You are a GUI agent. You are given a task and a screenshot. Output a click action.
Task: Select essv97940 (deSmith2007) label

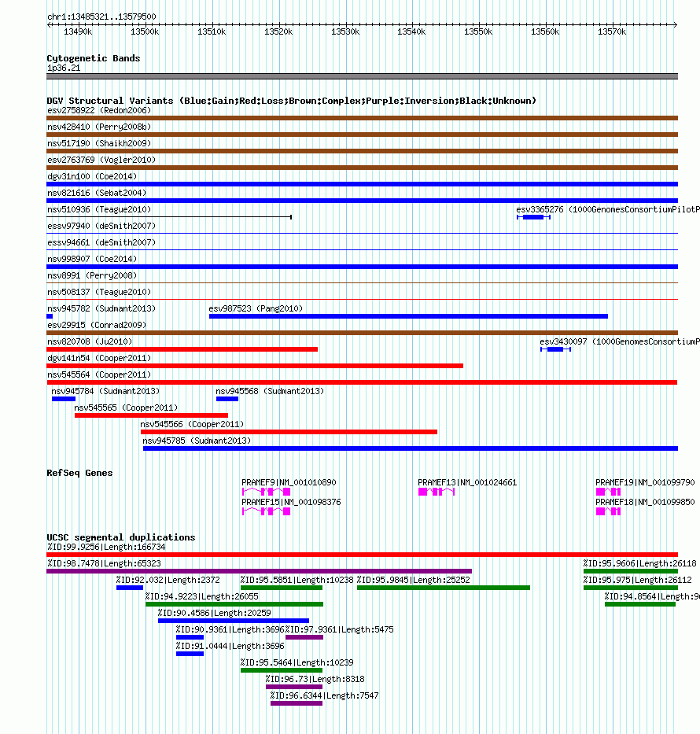pyautogui.click(x=101, y=226)
